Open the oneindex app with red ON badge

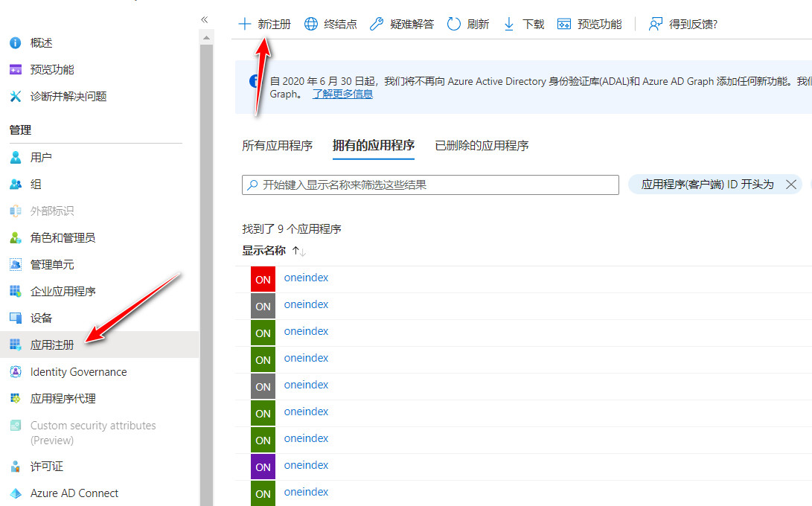tap(306, 278)
